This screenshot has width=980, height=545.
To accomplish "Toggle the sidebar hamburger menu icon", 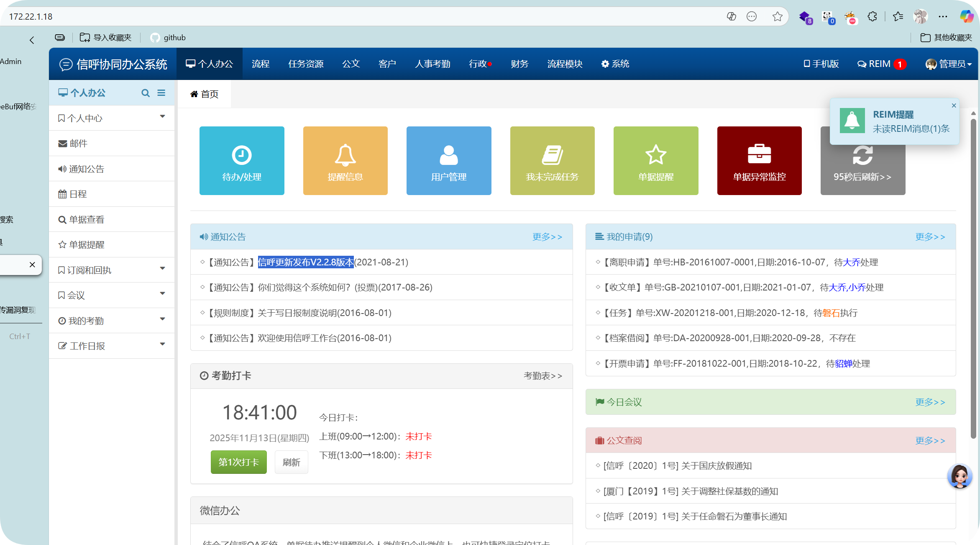I will tap(161, 93).
